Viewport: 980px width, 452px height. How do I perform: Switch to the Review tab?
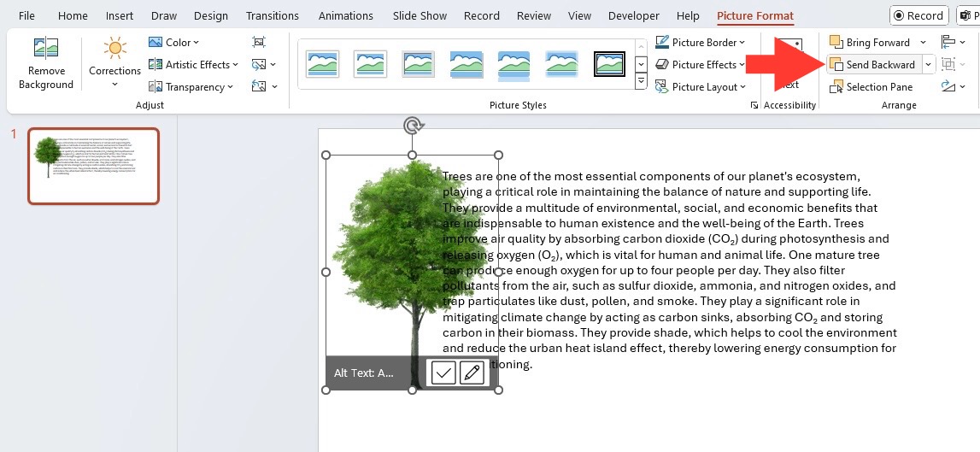point(534,15)
